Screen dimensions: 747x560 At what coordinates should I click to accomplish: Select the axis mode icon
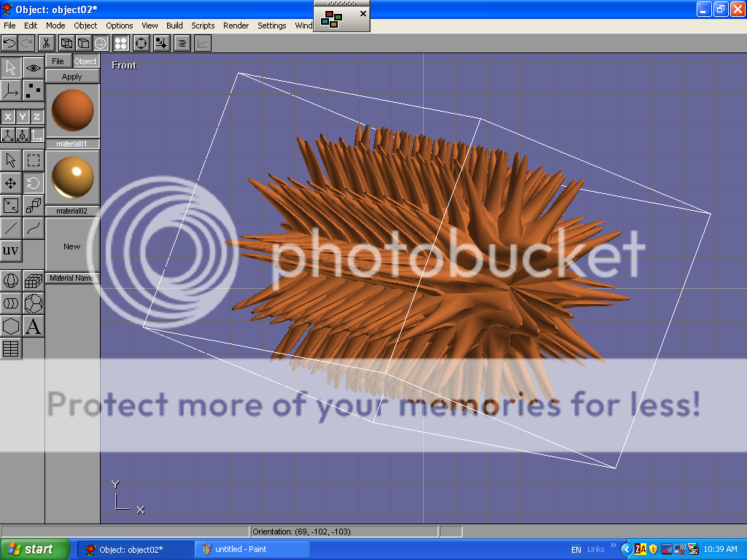point(10,90)
